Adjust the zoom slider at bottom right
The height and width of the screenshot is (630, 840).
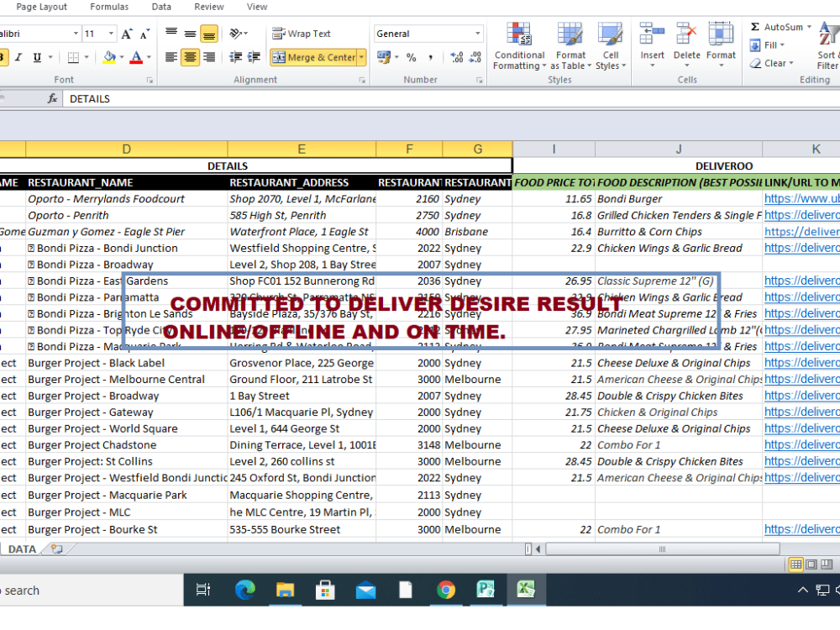click(x=837, y=564)
